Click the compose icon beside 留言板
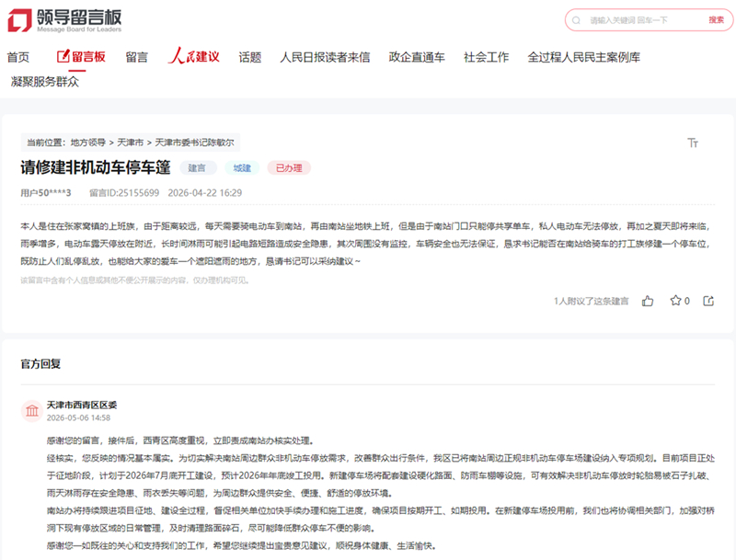Viewport: 736px width, 560px height. tap(63, 56)
